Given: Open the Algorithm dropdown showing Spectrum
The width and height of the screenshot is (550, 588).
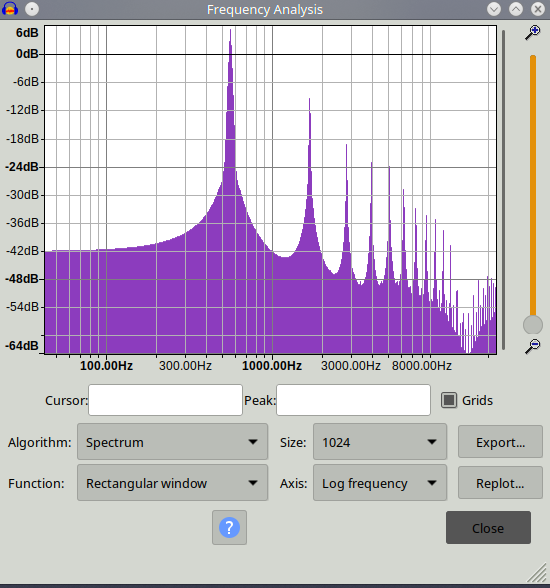Looking at the screenshot, I should pyautogui.click(x=172, y=442).
